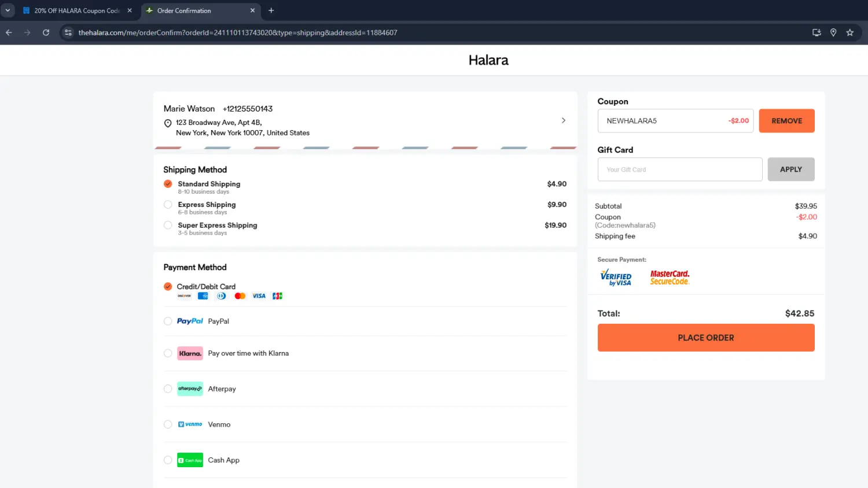Click the Afterpay logo icon

(x=190, y=389)
